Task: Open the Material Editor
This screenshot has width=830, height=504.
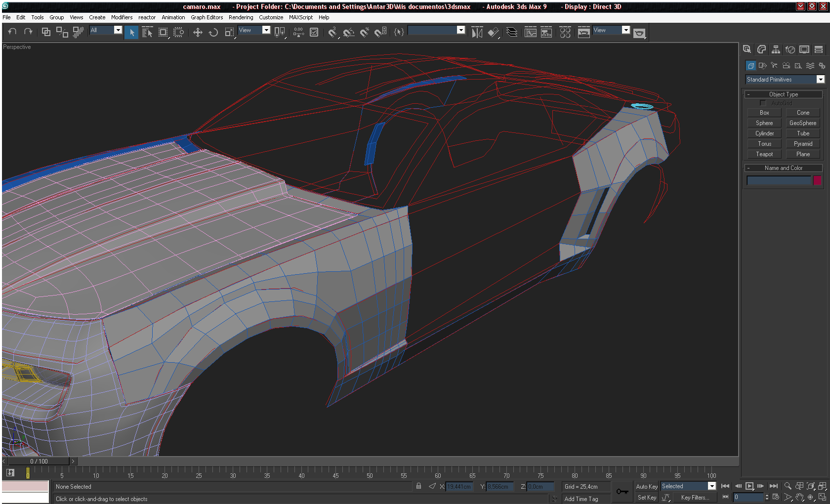Action: pyautogui.click(x=565, y=33)
